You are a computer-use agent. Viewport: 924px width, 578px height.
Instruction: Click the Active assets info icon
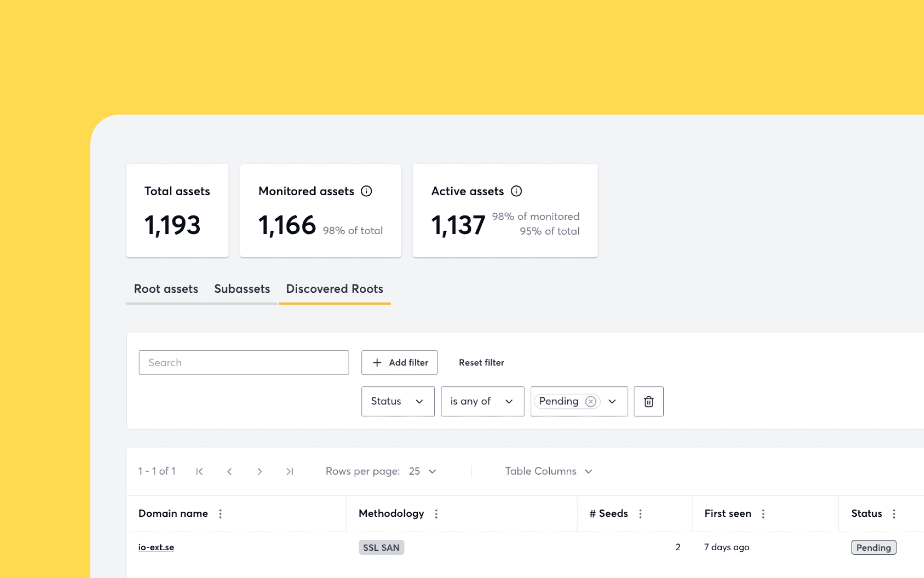tap(516, 191)
